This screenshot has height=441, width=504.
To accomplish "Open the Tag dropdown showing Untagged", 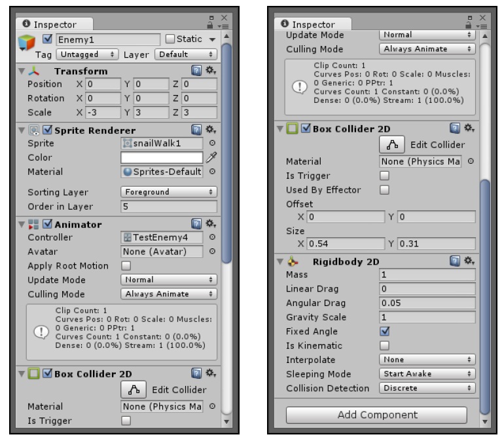I will [88, 54].
